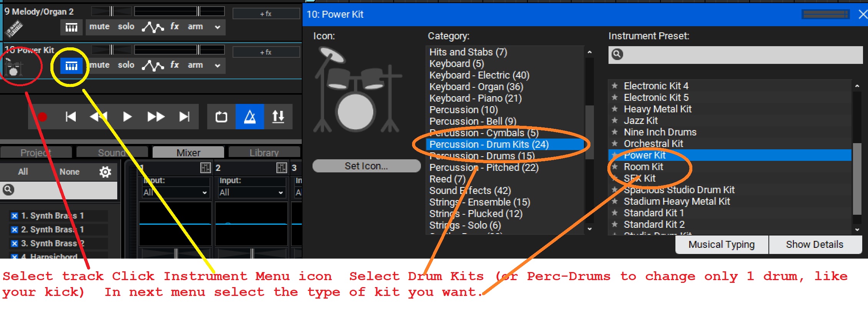The width and height of the screenshot is (868, 309).
Task: Solo the Melody/Organ 2 track
Action: pos(126,27)
